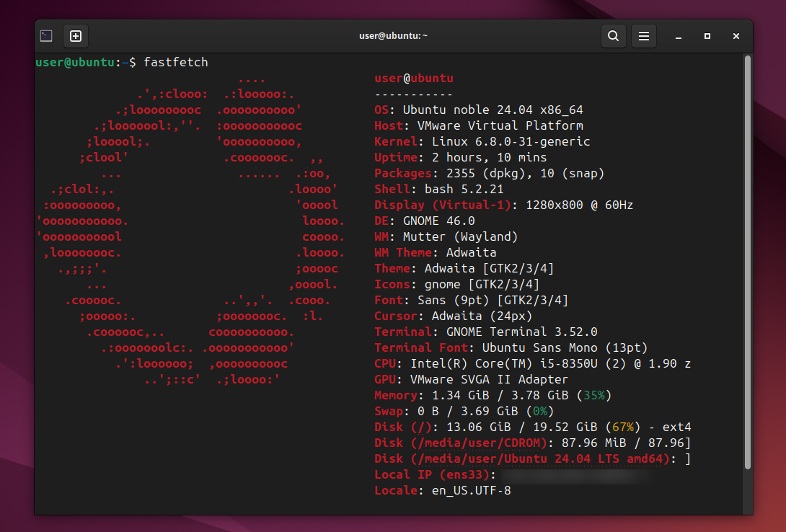Open the hamburger main menu
The image size is (786, 532).
click(644, 36)
